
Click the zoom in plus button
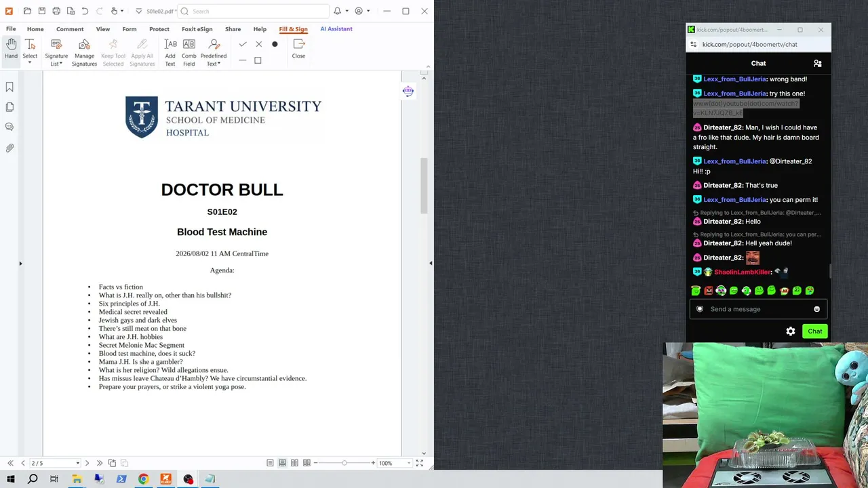pyautogui.click(x=372, y=463)
